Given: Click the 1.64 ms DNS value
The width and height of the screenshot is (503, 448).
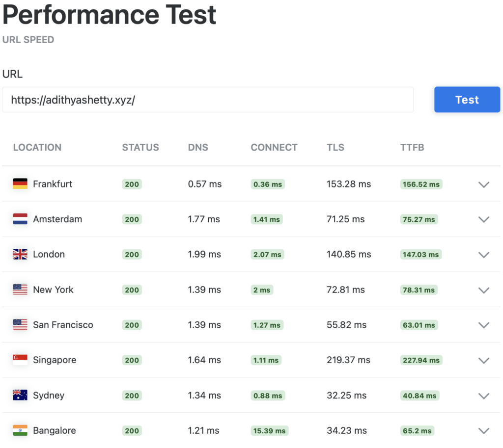Looking at the screenshot, I should click(204, 360).
